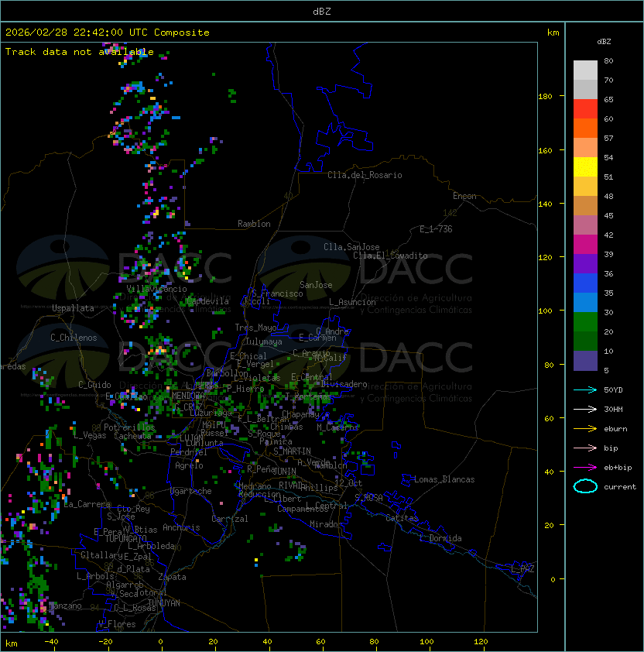The image size is (644, 652).
Task: Select the red swatch between 65 and 60
Action: (x=585, y=109)
